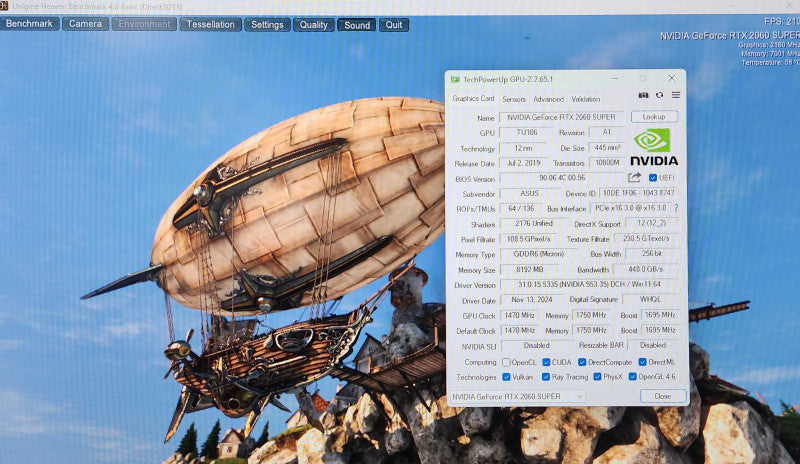Open Tessellation options in Heaven
This screenshot has width=800, height=464.
[x=210, y=25]
